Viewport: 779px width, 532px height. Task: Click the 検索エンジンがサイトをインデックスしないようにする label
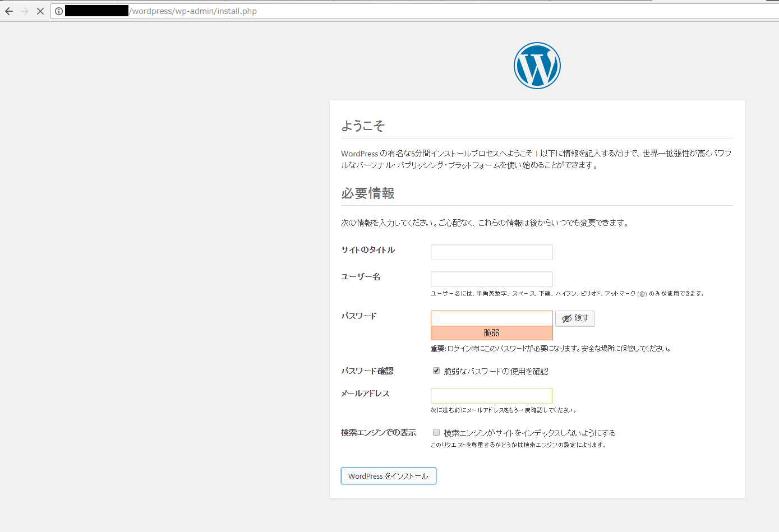[x=530, y=433]
